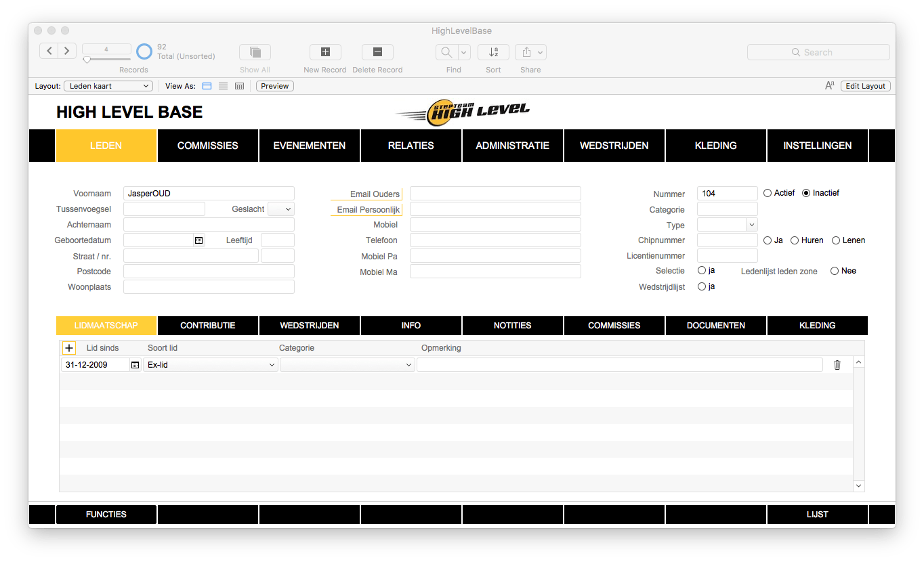Open the EVENEMENTEN main tab
The image size is (924, 562).
click(x=310, y=146)
